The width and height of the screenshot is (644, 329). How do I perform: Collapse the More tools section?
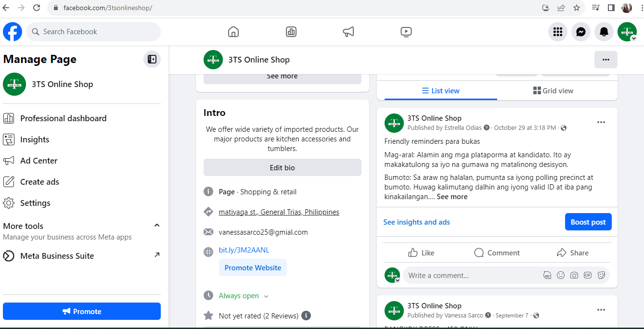(x=156, y=226)
